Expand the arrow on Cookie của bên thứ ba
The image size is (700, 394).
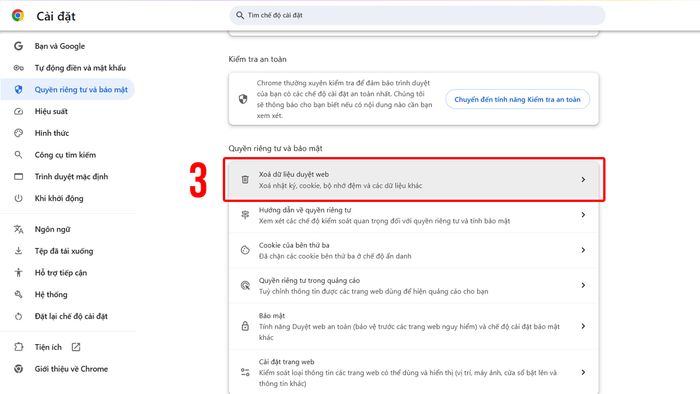pos(583,250)
